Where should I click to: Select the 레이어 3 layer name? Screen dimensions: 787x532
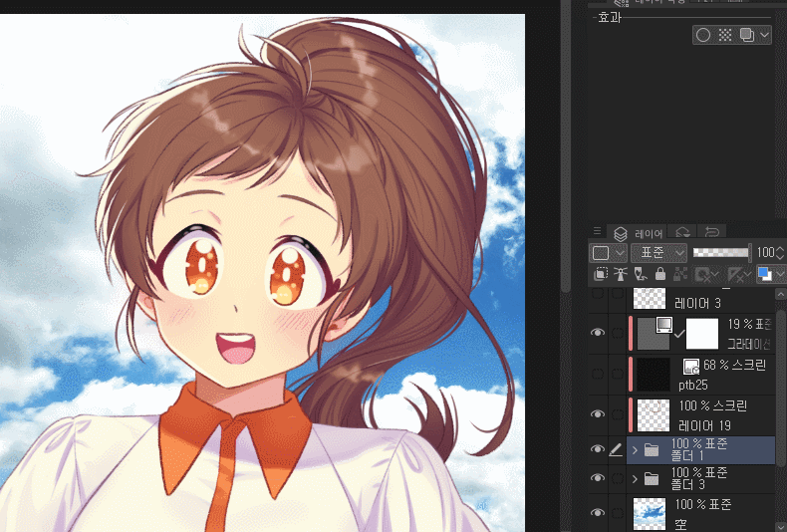point(697,303)
